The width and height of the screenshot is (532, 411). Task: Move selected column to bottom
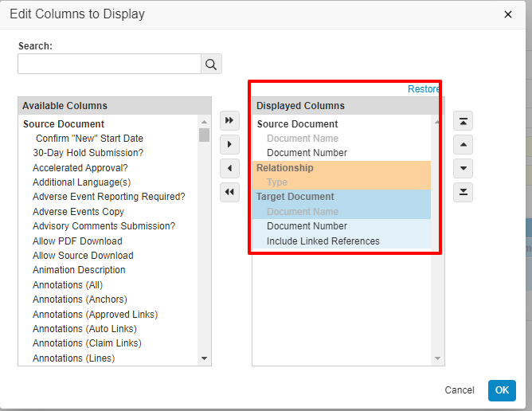click(464, 192)
